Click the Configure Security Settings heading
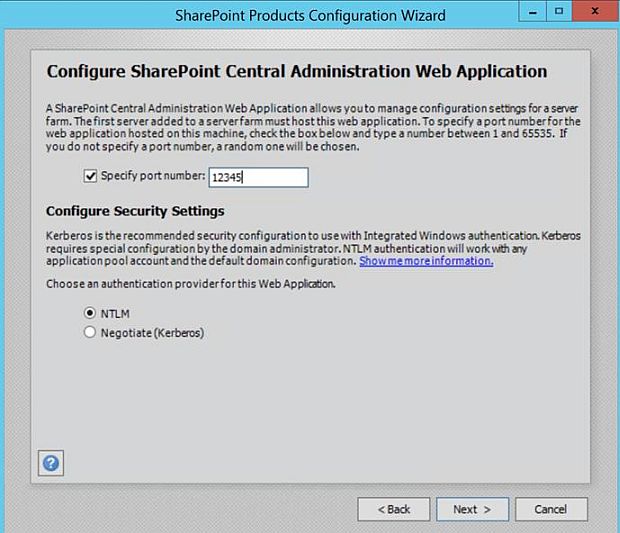 pos(135,211)
